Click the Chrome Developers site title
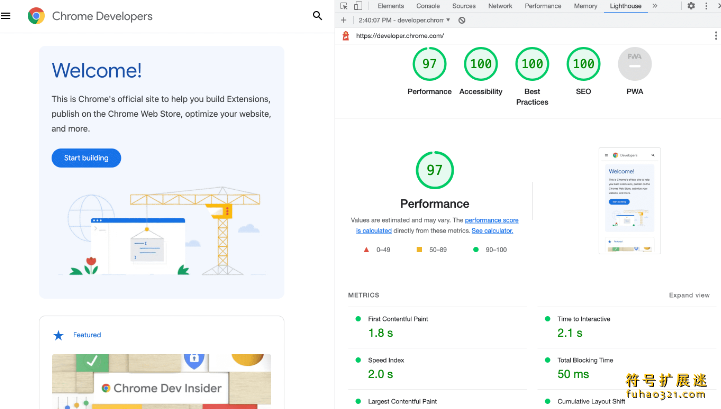 (x=102, y=16)
